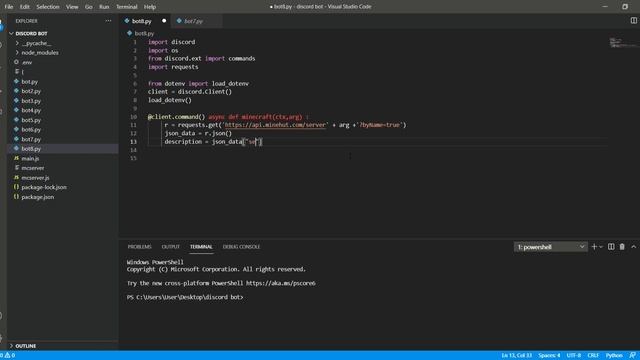Expand the OUTLINE section
Image resolution: width=640 pixels, height=360 pixels.
tap(25, 346)
